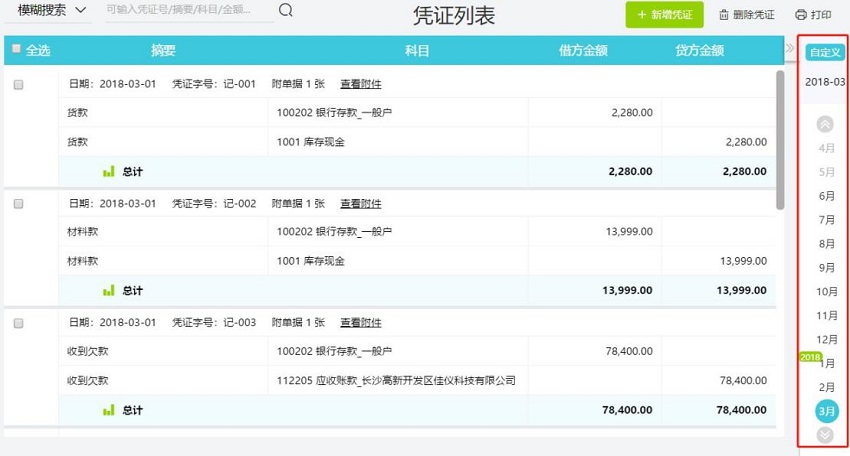
Task: Click the 新增凭证 button
Action: (x=664, y=15)
